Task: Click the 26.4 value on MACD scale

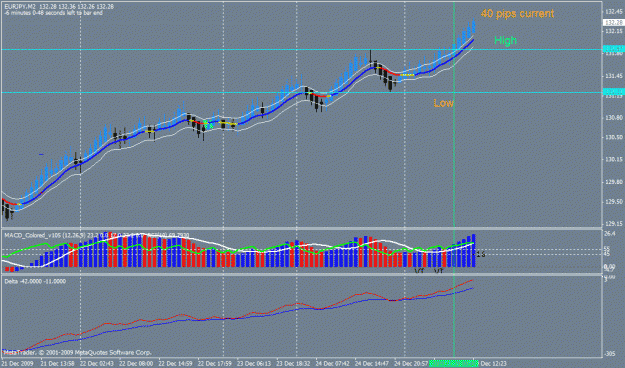Action: [x=610, y=233]
